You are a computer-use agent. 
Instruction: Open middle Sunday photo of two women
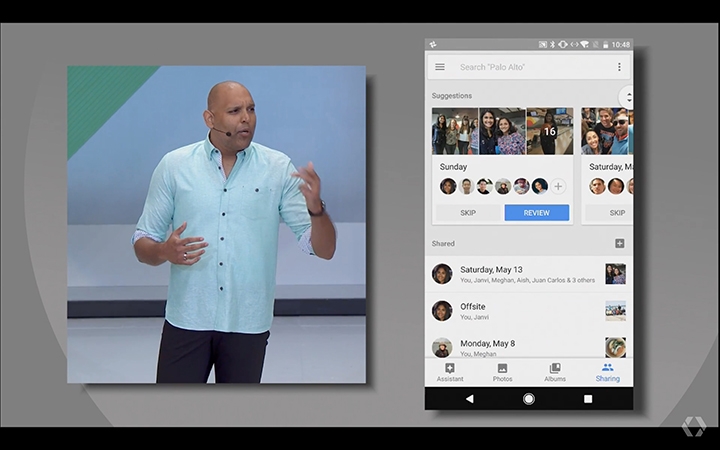tap(502, 131)
